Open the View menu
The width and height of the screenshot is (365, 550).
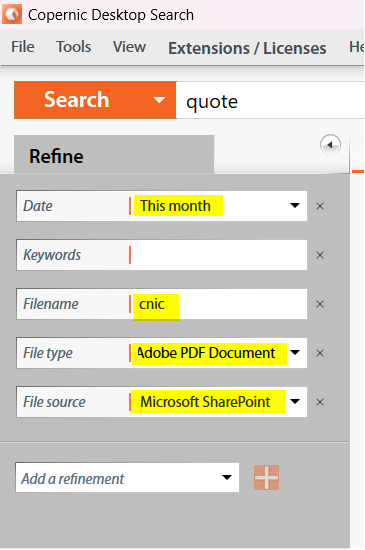pos(129,47)
